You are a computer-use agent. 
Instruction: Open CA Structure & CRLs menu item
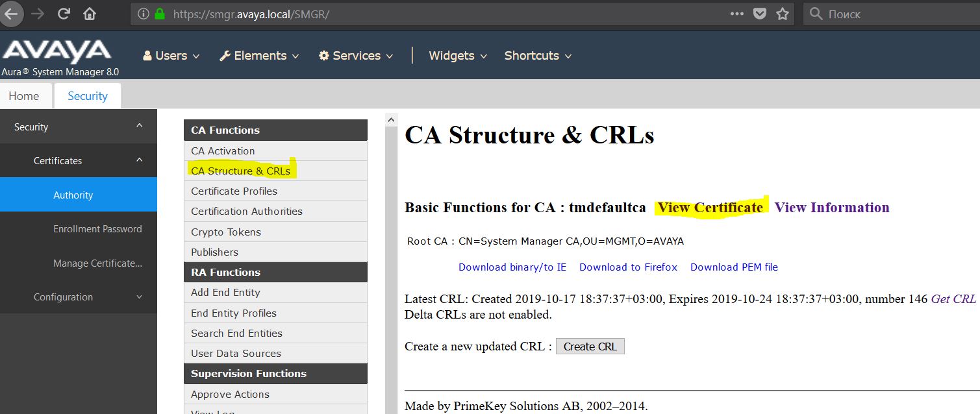tap(275, 171)
